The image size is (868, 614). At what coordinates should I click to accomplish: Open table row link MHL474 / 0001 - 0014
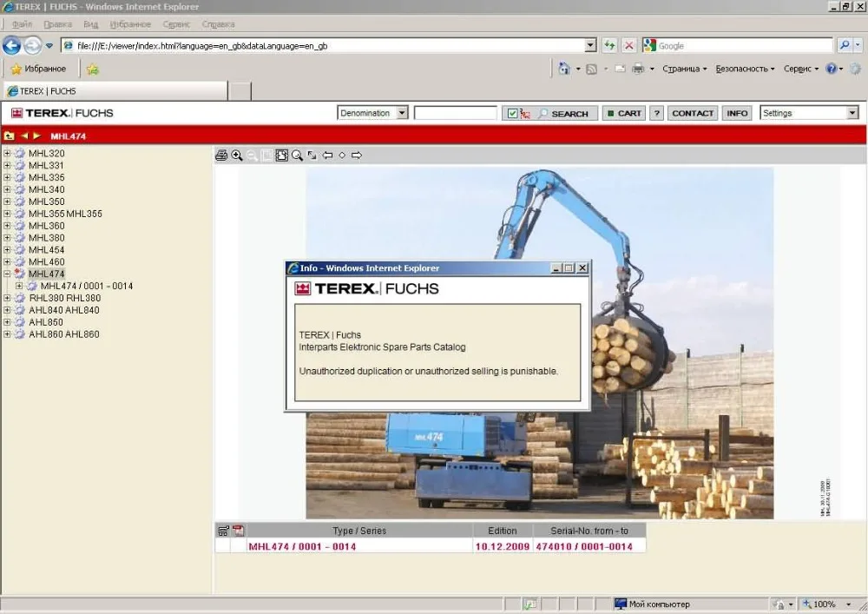pos(302,546)
